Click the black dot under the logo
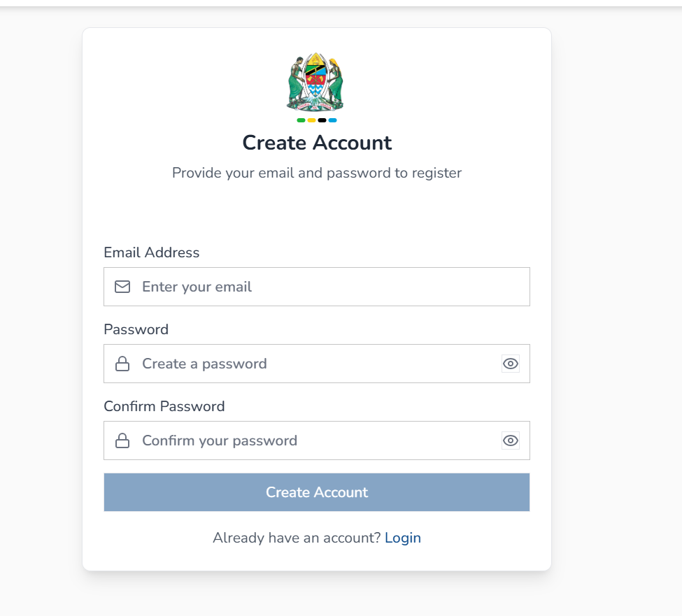The height and width of the screenshot is (616, 682). (x=322, y=120)
